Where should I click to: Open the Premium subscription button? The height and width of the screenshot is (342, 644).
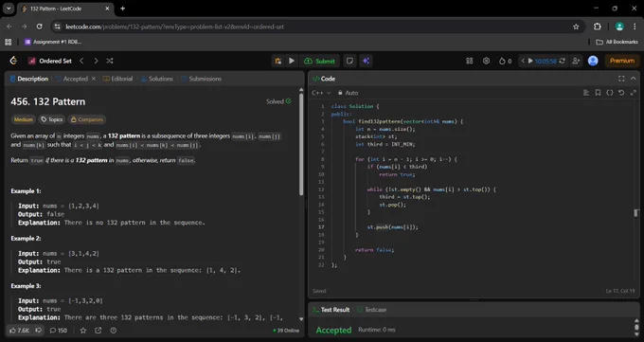(x=622, y=61)
